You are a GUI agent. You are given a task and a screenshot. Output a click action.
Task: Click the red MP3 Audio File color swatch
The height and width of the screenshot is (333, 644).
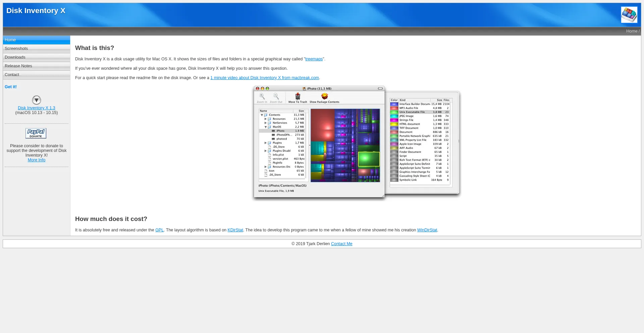(x=394, y=108)
